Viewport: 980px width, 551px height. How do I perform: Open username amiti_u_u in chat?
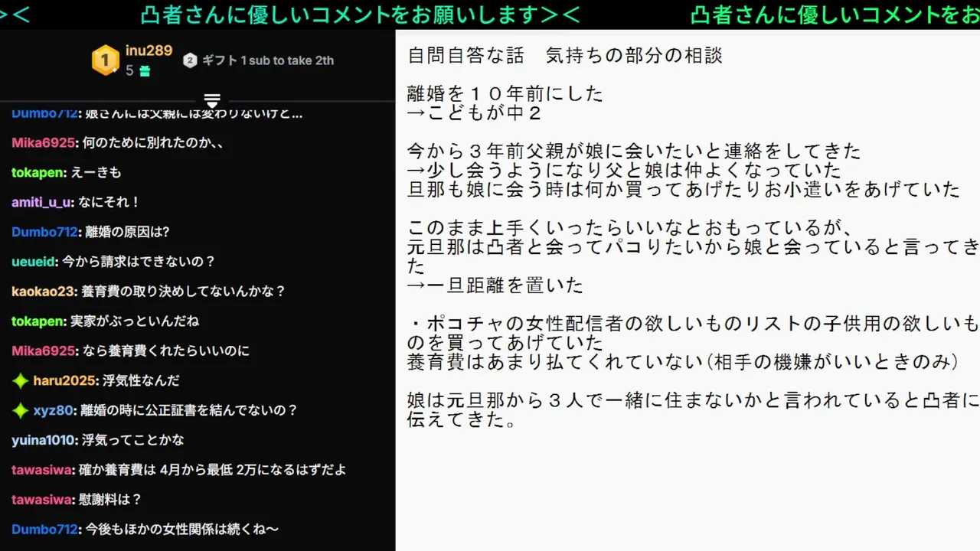[x=42, y=203]
